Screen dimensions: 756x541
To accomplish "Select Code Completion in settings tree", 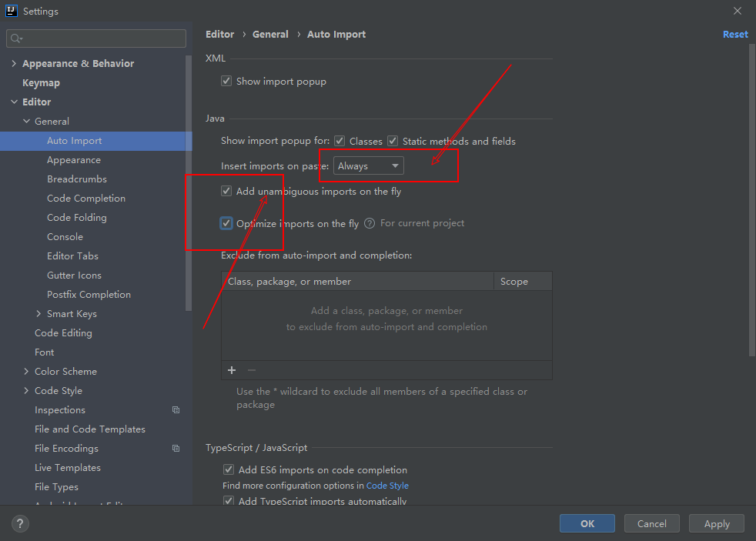I will coord(86,199).
